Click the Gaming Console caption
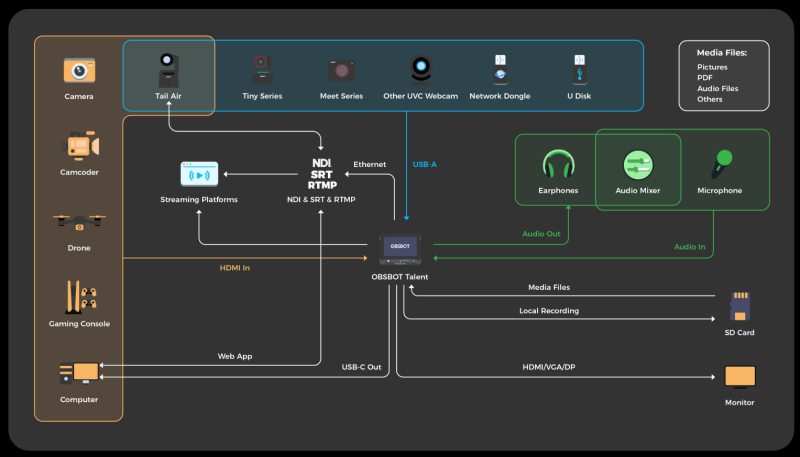 (x=79, y=323)
